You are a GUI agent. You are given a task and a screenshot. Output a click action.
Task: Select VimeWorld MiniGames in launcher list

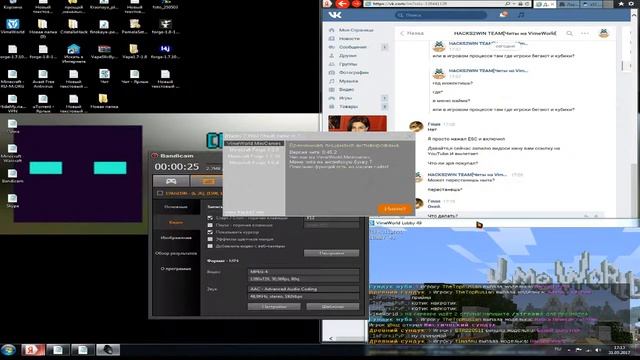(254, 144)
